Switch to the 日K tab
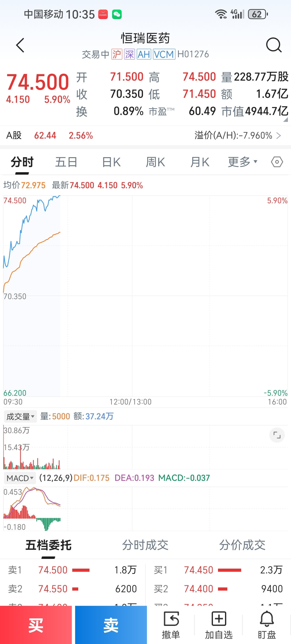The width and height of the screenshot is (291, 644). click(x=111, y=162)
